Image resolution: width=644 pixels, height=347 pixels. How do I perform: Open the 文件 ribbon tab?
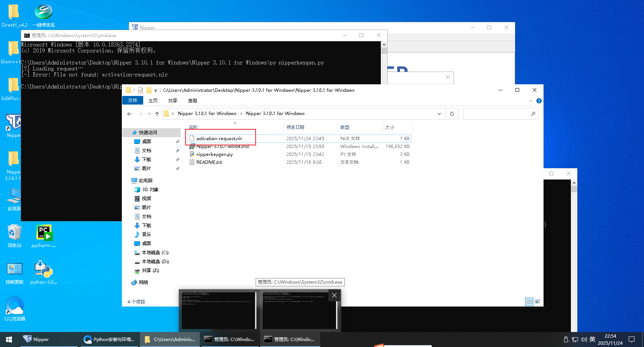pos(133,100)
